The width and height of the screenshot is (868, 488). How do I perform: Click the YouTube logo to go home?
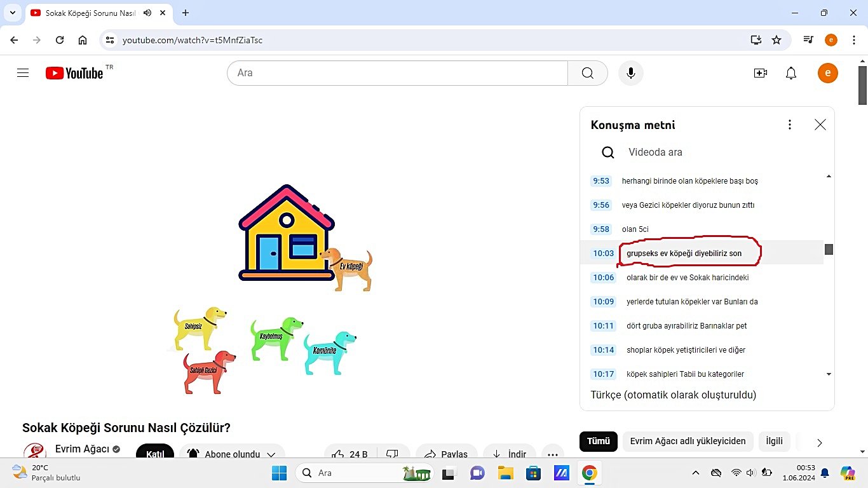74,73
